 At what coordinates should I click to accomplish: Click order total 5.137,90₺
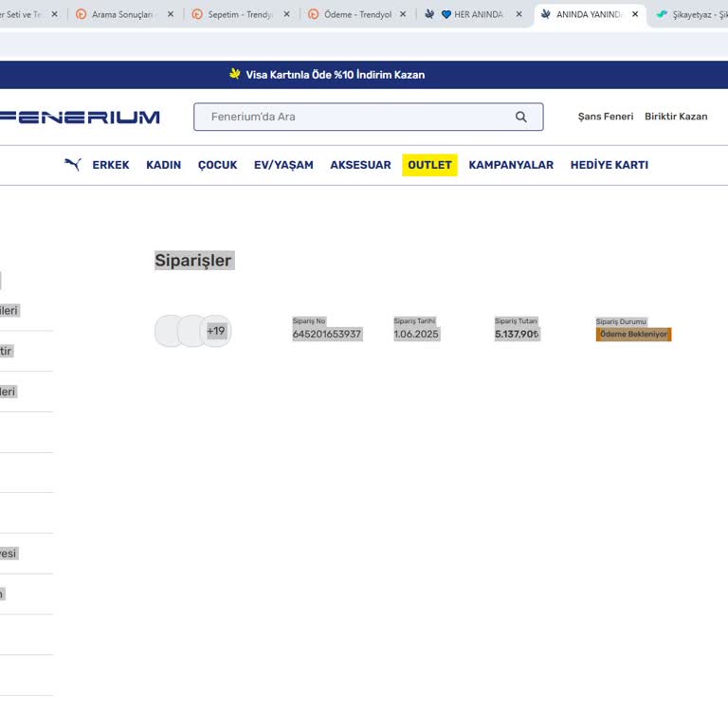coord(517,335)
